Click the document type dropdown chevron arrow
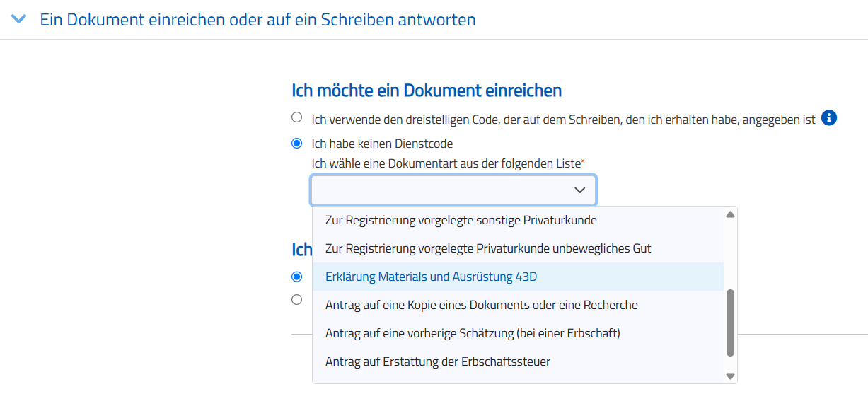The width and height of the screenshot is (868, 399). (x=579, y=190)
